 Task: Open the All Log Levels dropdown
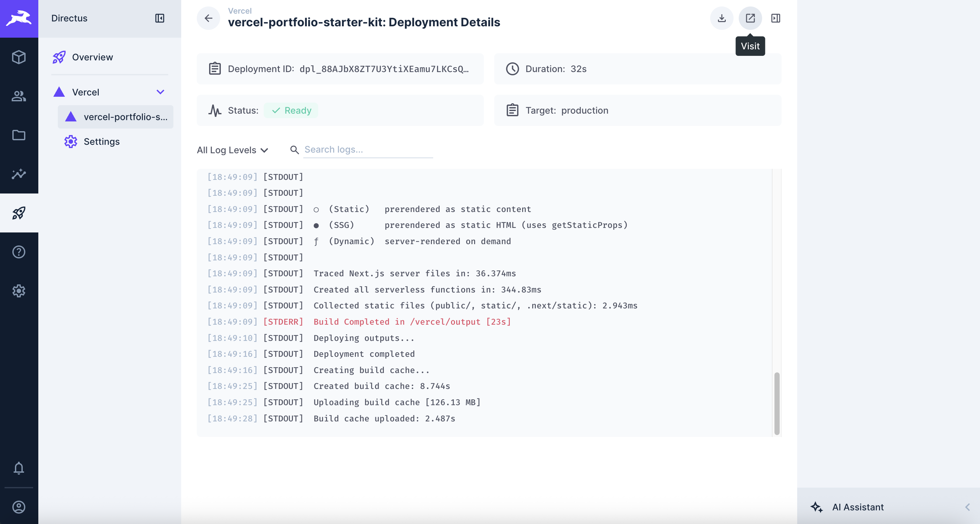[x=232, y=150]
